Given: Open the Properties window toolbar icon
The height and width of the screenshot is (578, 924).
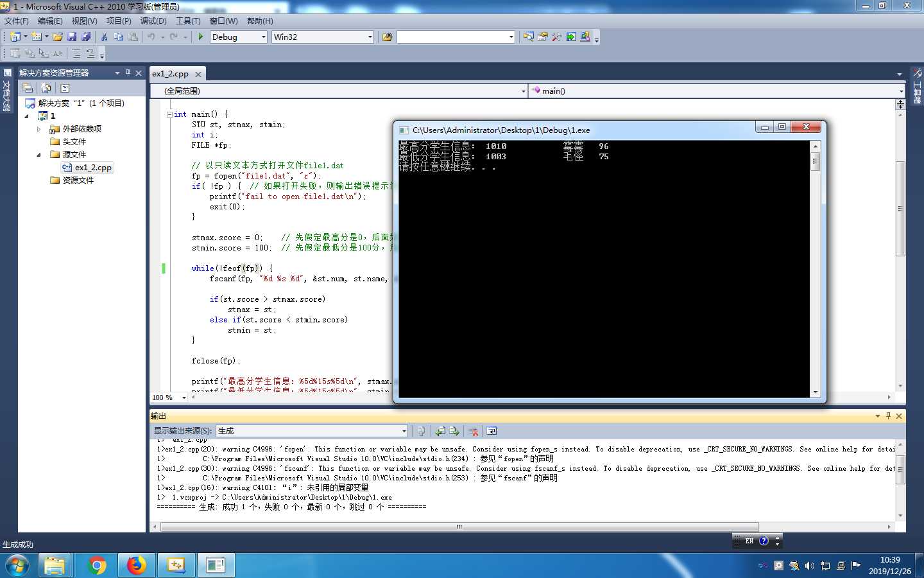Looking at the screenshot, I should click(543, 37).
